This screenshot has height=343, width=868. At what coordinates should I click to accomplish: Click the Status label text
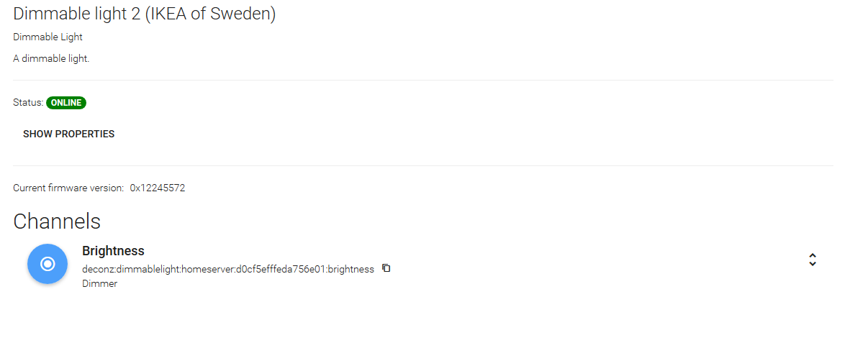click(28, 103)
